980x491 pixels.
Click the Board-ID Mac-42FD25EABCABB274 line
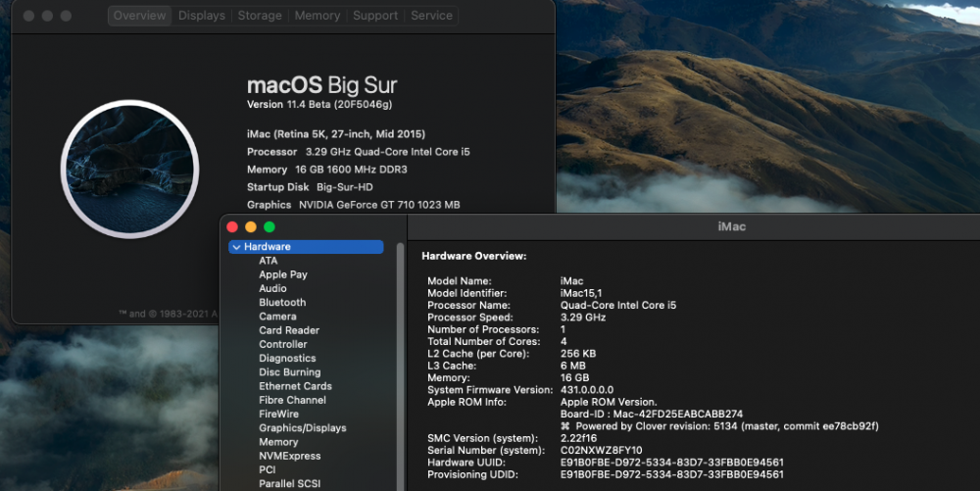(x=652, y=415)
